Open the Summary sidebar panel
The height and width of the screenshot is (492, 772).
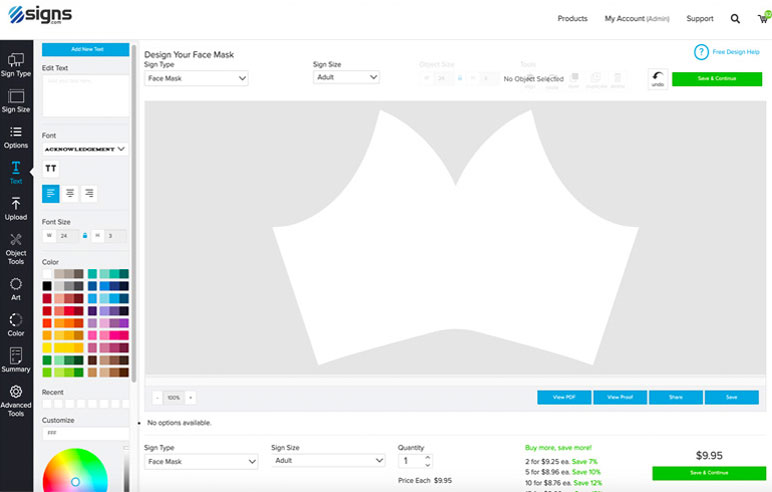(x=16, y=360)
